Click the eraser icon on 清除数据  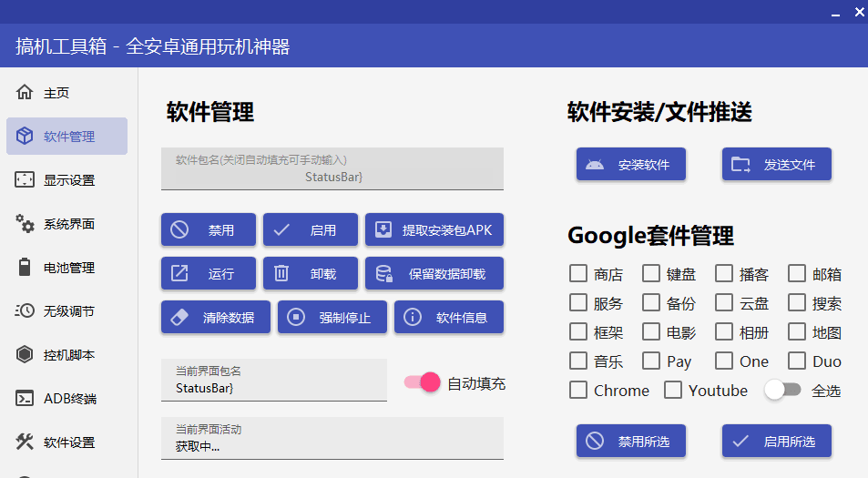tap(179, 317)
